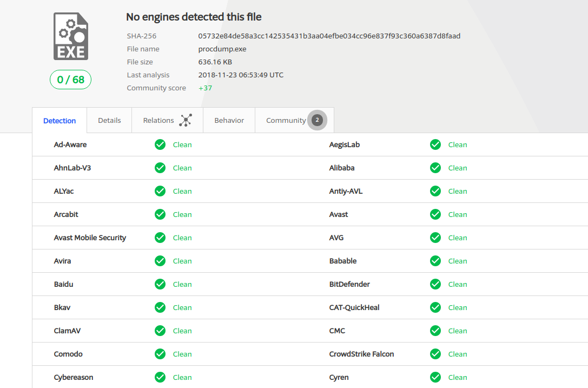
Task: Click the green checkmark for Antiy-AVL
Action: tap(435, 191)
